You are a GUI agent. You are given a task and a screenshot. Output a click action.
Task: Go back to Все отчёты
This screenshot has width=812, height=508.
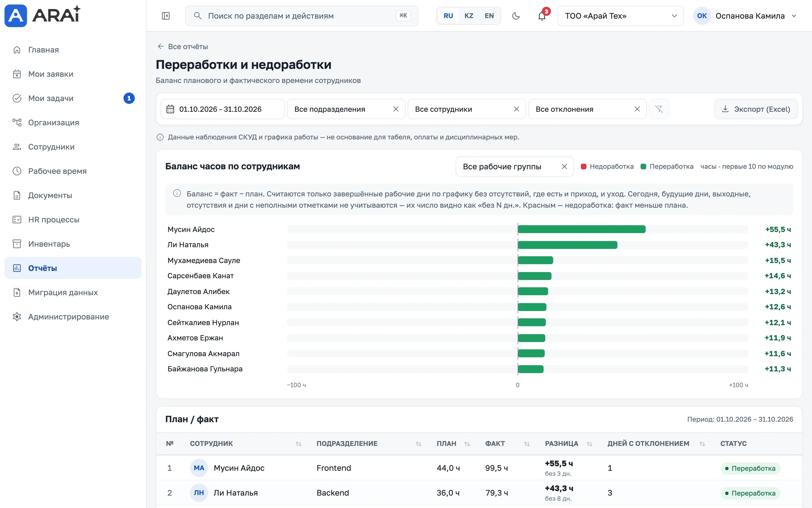(182, 46)
